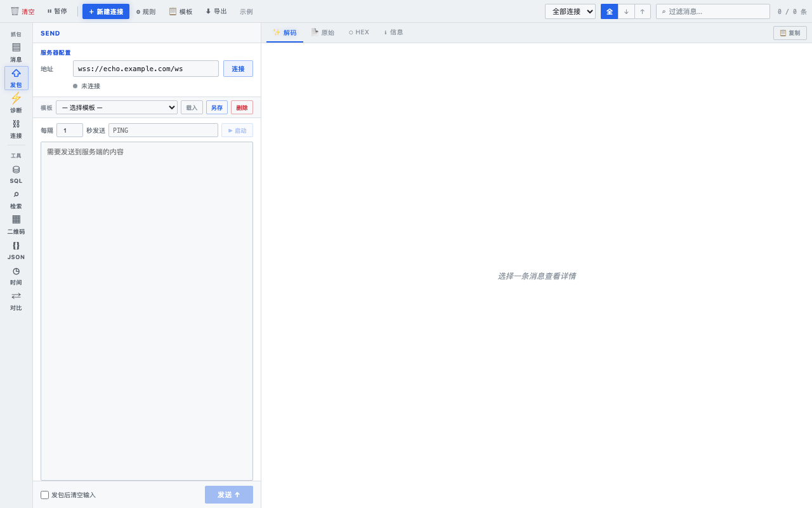Click the 清空 clear trash toolbar button
Screen dimensions: 812x508
[x=23, y=11]
